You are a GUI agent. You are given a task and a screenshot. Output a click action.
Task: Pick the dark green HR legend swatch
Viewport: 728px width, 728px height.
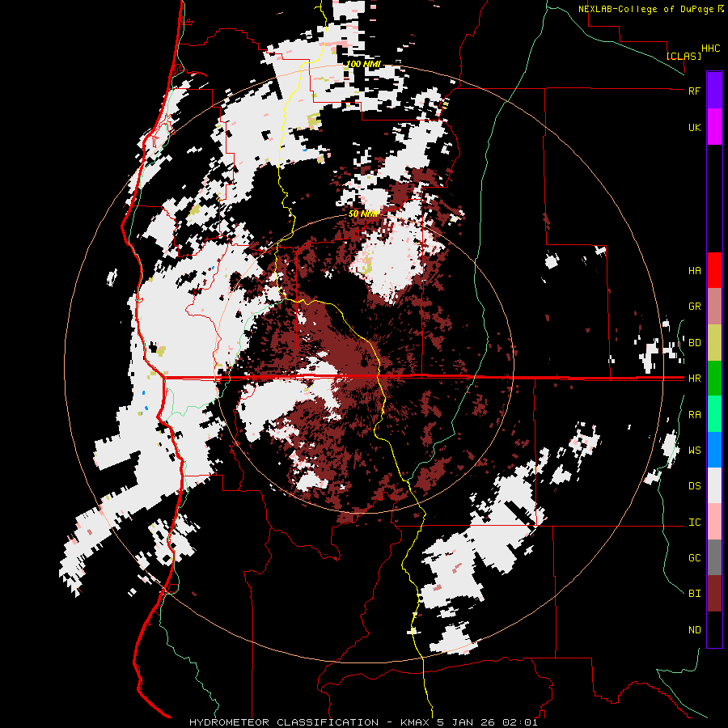click(714, 379)
